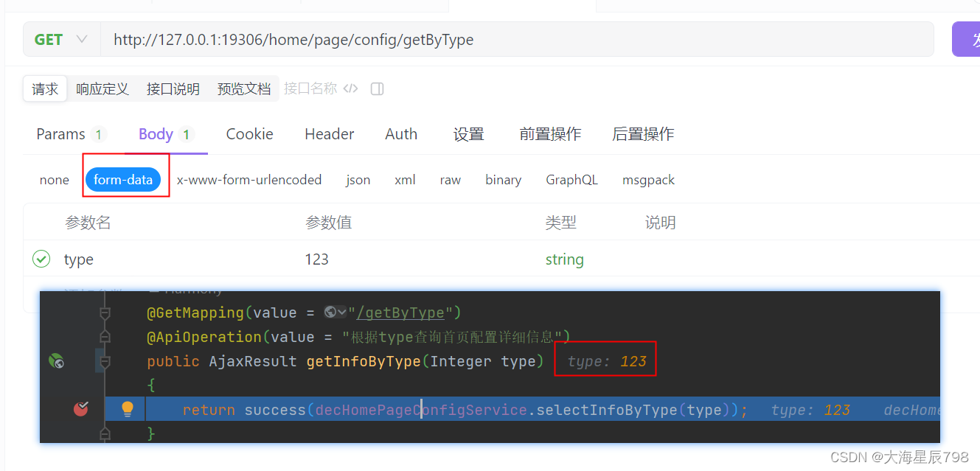Screen dimensions: 980x471
Task: Select the json body format
Action: click(358, 179)
